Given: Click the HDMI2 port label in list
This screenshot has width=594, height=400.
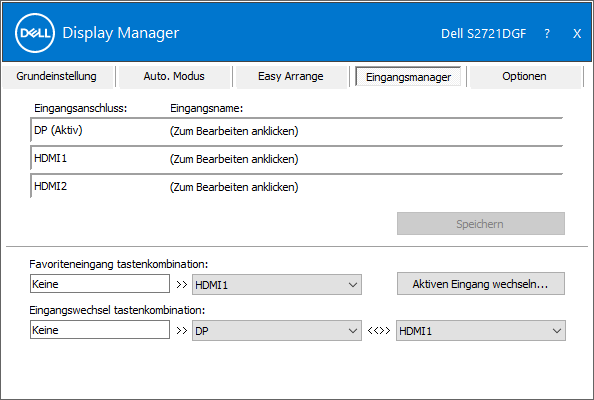Looking at the screenshot, I should pyautogui.click(x=50, y=186).
